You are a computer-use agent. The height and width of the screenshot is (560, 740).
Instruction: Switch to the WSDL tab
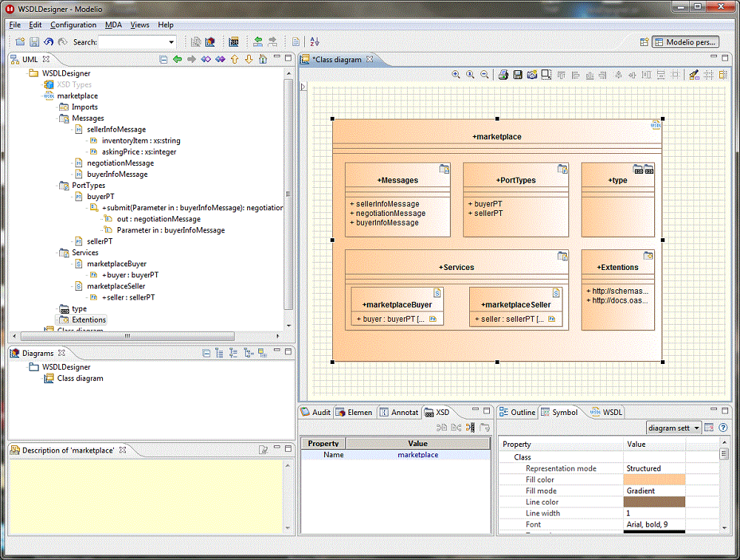click(607, 412)
